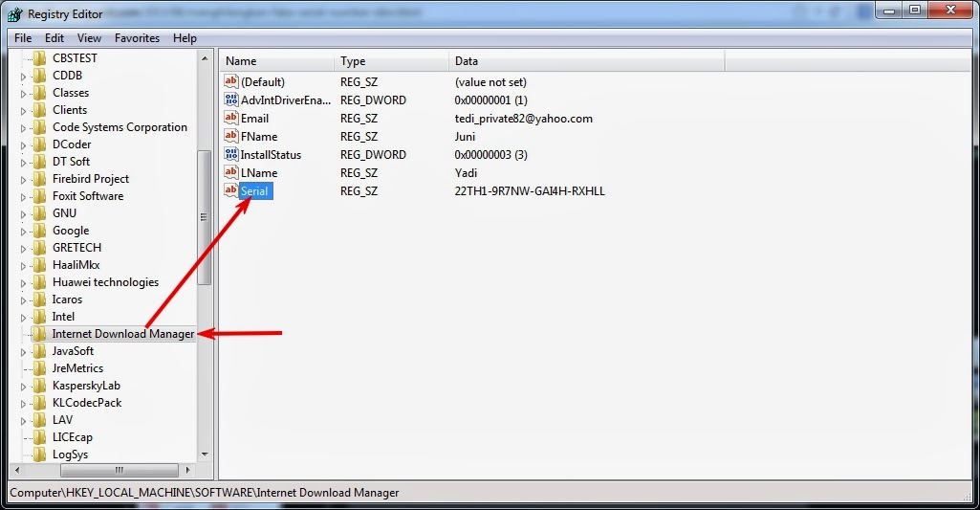Click the GRETECH folder icon
The width and height of the screenshot is (980, 510).
click(x=39, y=248)
